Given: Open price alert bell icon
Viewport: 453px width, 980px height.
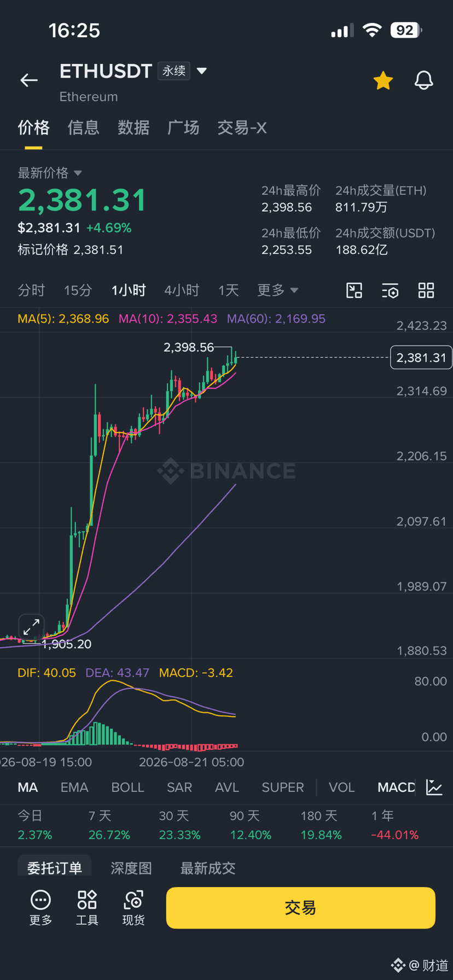Looking at the screenshot, I should [x=423, y=80].
